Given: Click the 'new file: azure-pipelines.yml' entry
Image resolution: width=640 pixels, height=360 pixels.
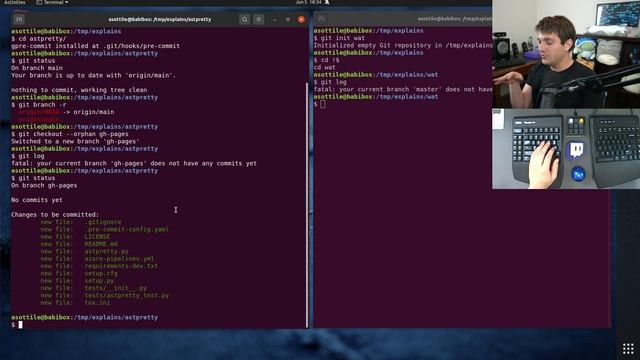Looking at the screenshot, I should pyautogui.click(x=97, y=259).
